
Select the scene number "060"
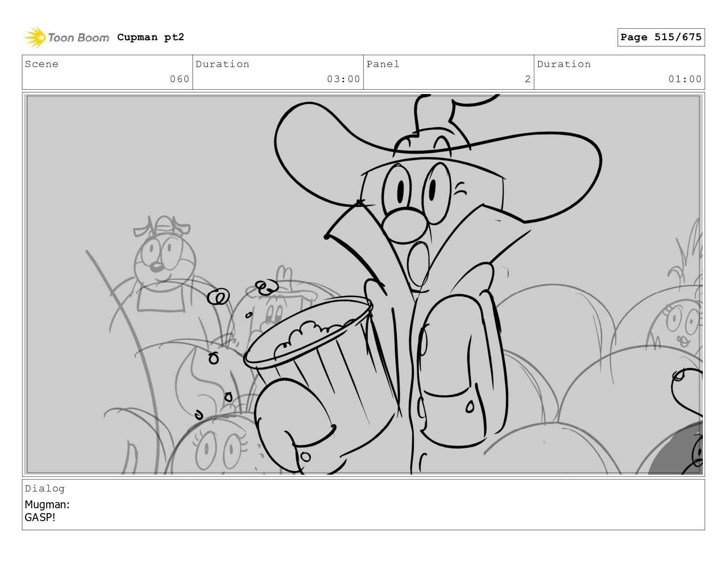(180, 79)
